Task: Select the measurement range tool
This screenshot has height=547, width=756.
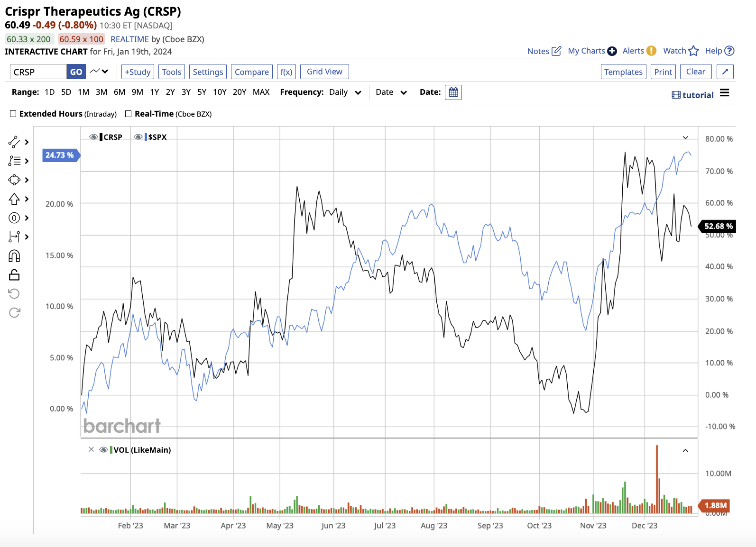Action: [x=14, y=237]
